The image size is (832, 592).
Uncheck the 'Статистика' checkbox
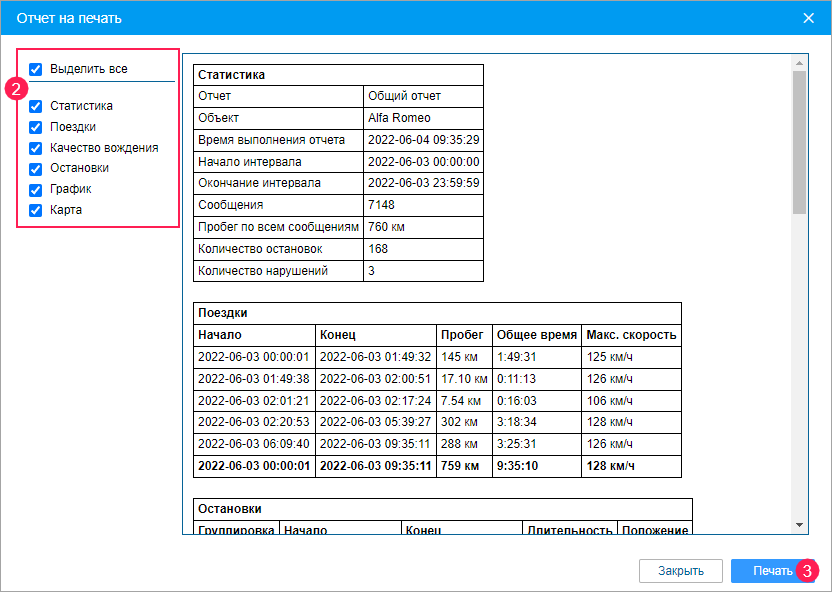[36, 106]
